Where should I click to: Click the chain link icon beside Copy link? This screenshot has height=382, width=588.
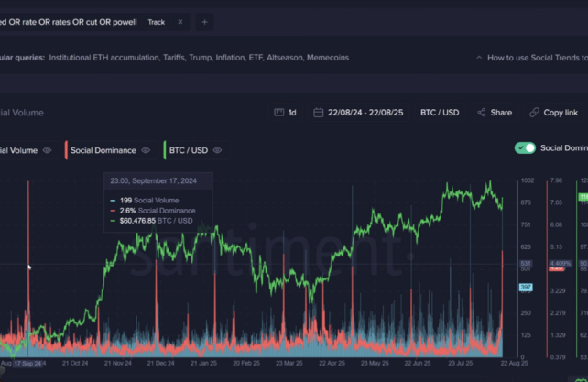point(534,113)
